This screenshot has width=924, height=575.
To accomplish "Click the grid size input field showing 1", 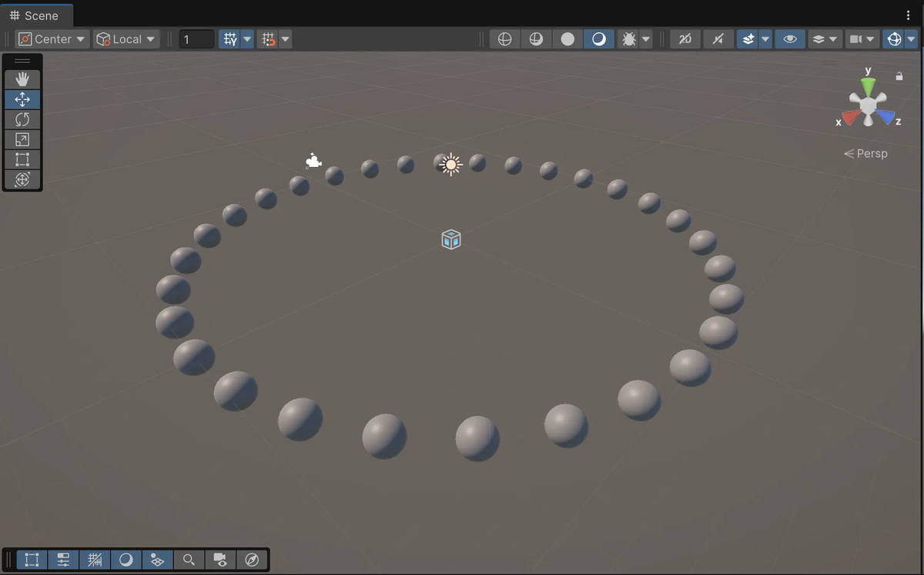I will [x=196, y=38].
